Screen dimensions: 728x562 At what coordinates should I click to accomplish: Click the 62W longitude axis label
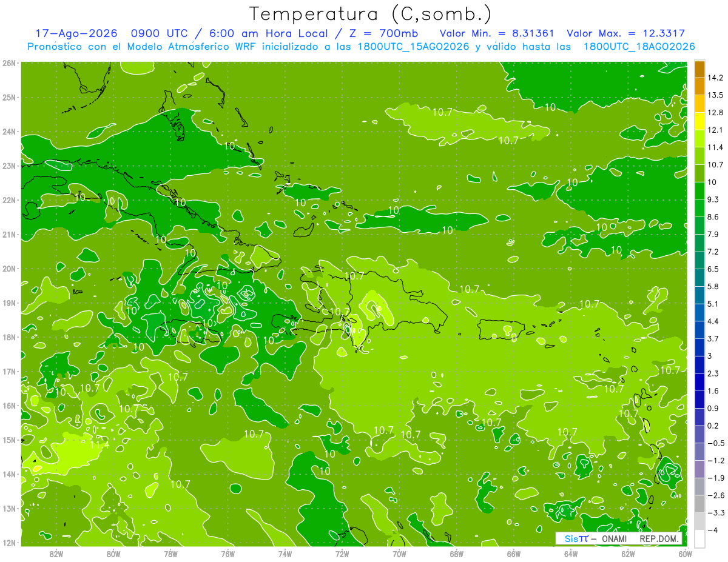click(628, 554)
